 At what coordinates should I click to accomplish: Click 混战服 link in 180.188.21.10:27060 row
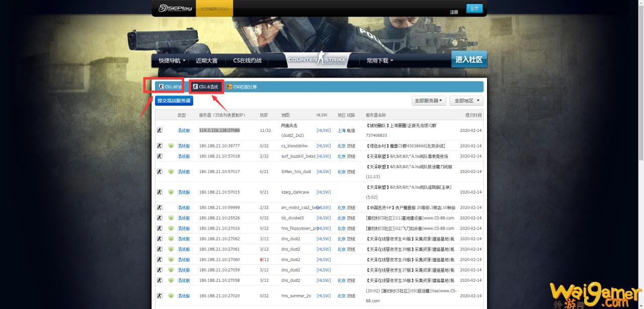[x=184, y=260]
